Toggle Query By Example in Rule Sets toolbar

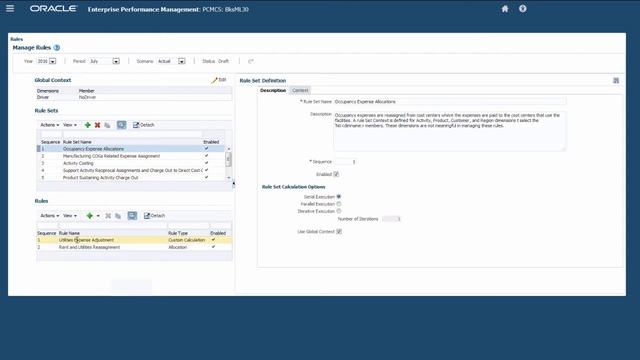click(121, 125)
